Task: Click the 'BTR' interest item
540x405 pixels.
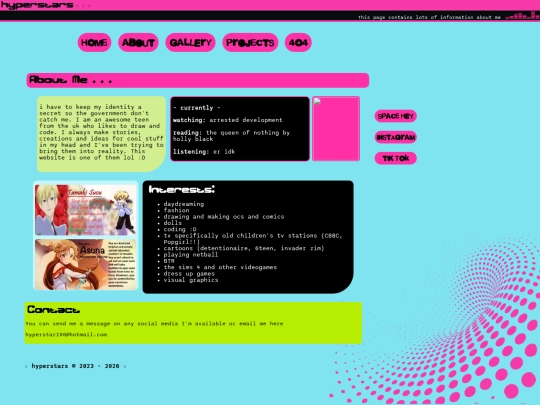Action: tap(169, 261)
